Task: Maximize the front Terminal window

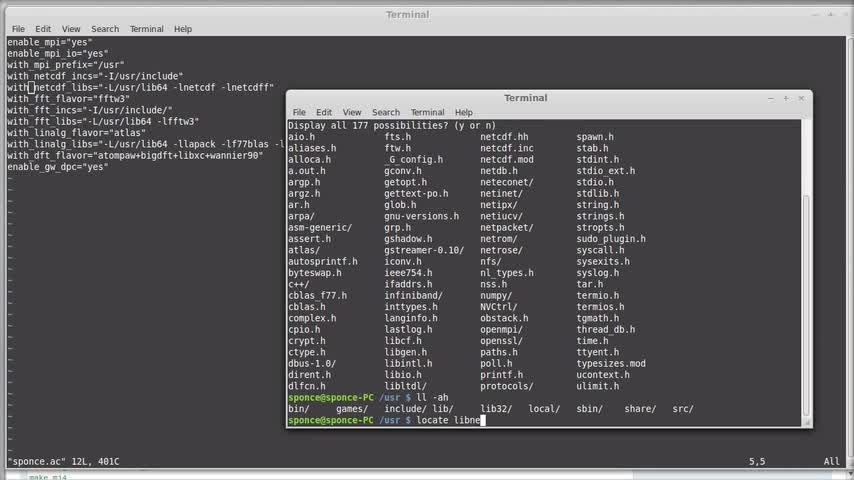Action: pyautogui.click(x=786, y=99)
